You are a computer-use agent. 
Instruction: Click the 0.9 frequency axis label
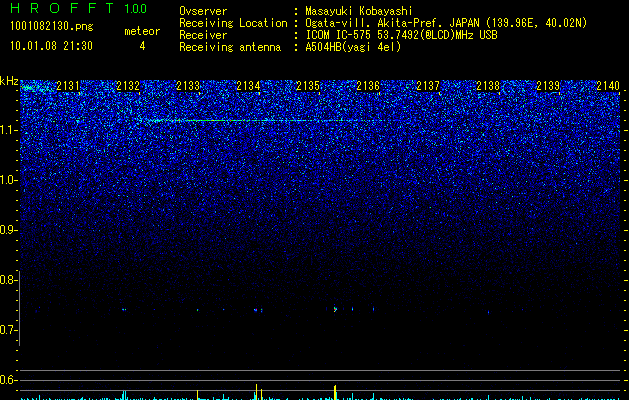(8, 230)
